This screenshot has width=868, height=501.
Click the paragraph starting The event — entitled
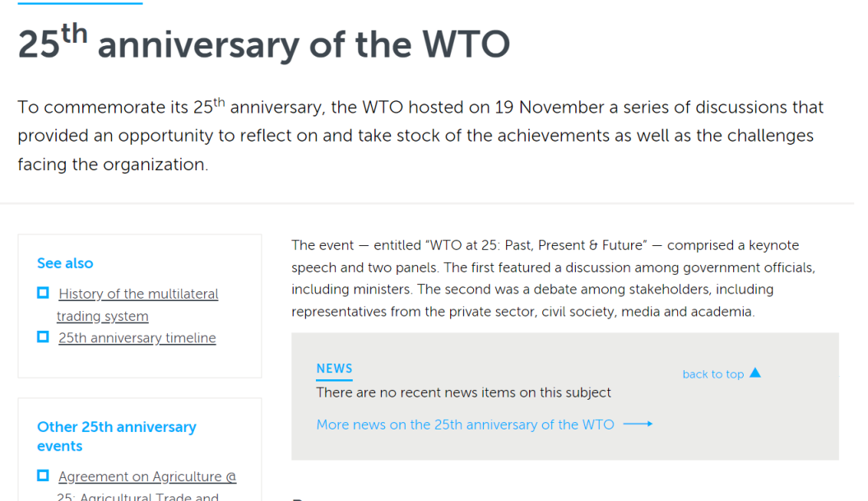click(x=545, y=279)
